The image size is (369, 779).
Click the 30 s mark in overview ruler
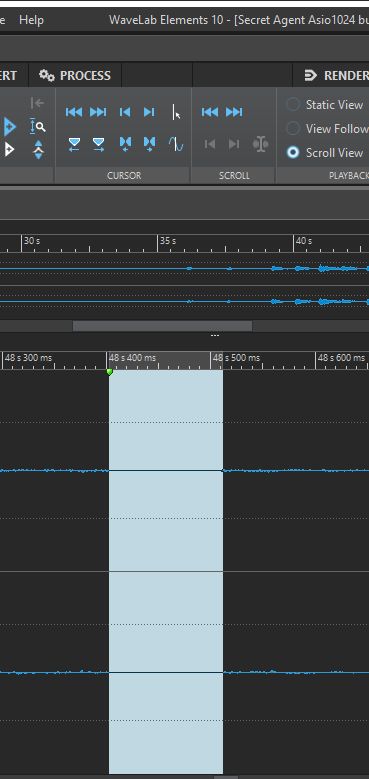[32, 241]
